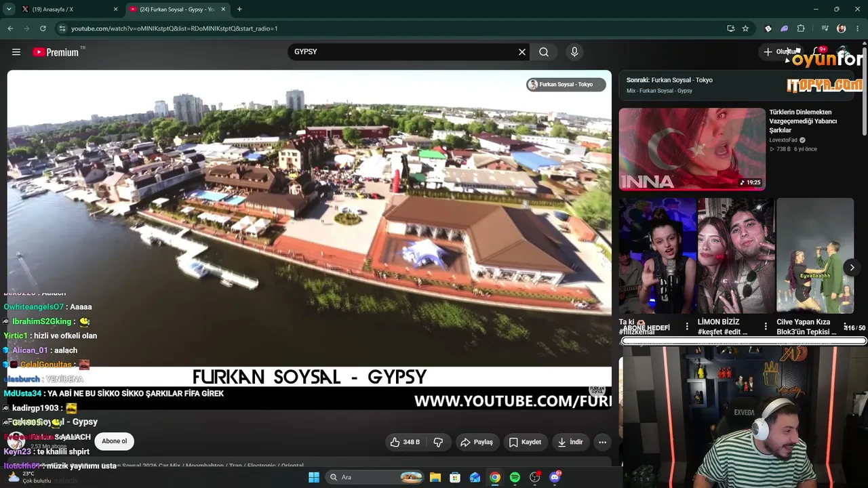Bookmark this page with star icon
Screen dimensions: 868x488
pos(745,28)
